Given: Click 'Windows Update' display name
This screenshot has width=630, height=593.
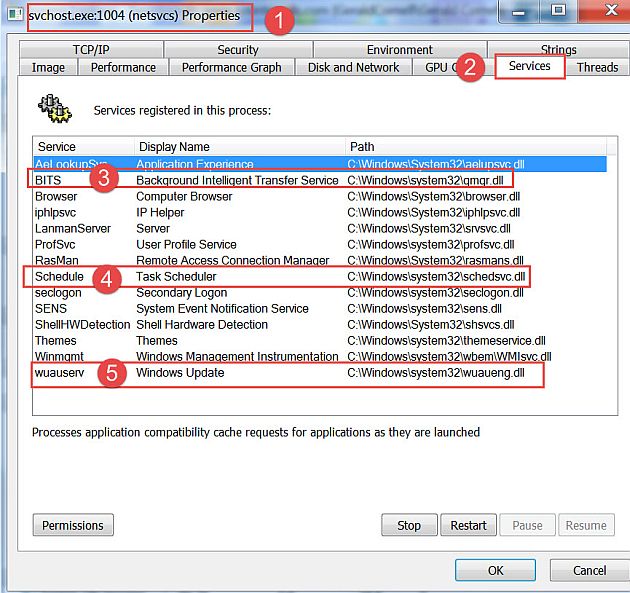Looking at the screenshot, I should click(180, 373).
